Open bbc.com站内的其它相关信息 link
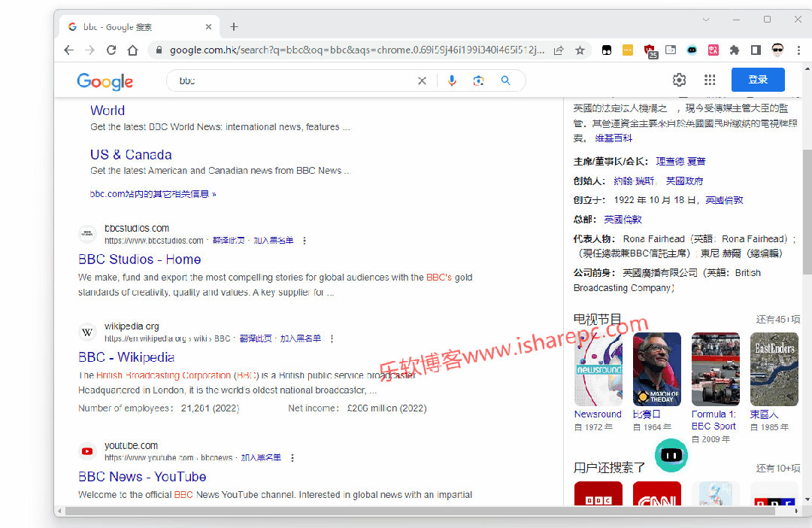The image size is (812, 528). click(153, 194)
